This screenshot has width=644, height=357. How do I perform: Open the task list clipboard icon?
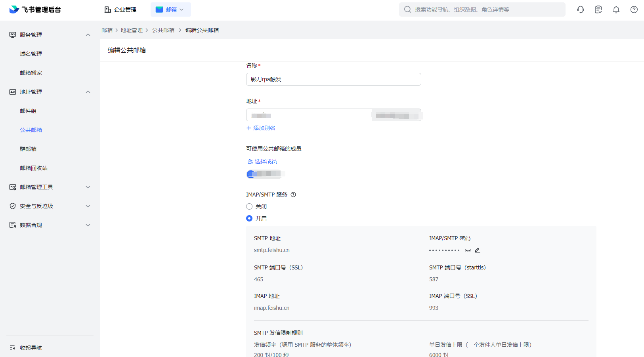(x=598, y=10)
